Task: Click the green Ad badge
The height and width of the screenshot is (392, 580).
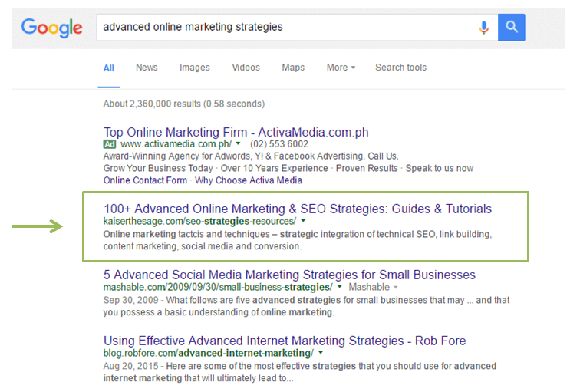Action: coord(110,144)
